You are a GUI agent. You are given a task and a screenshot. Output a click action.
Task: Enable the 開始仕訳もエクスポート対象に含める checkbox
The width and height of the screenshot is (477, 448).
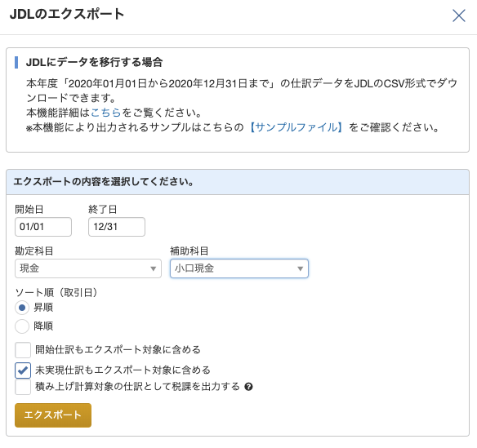tap(23, 350)
